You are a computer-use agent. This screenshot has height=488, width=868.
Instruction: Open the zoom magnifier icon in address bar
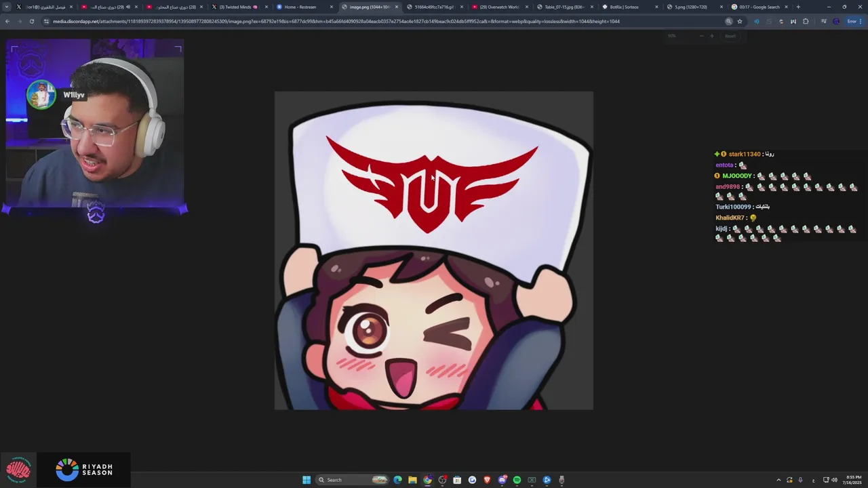point(729,21)
